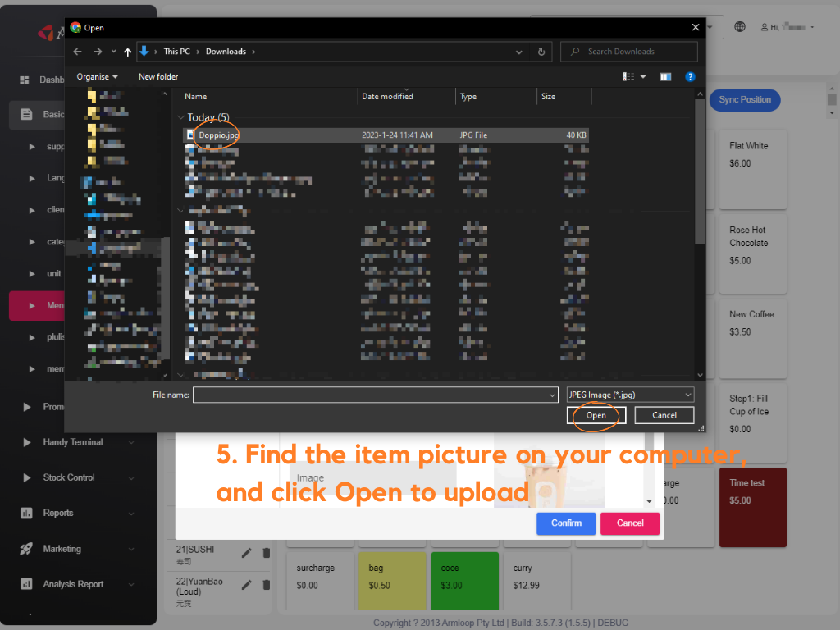Click the Back arrow in file dialog
The image size is (840, 630).
(77, 52)
